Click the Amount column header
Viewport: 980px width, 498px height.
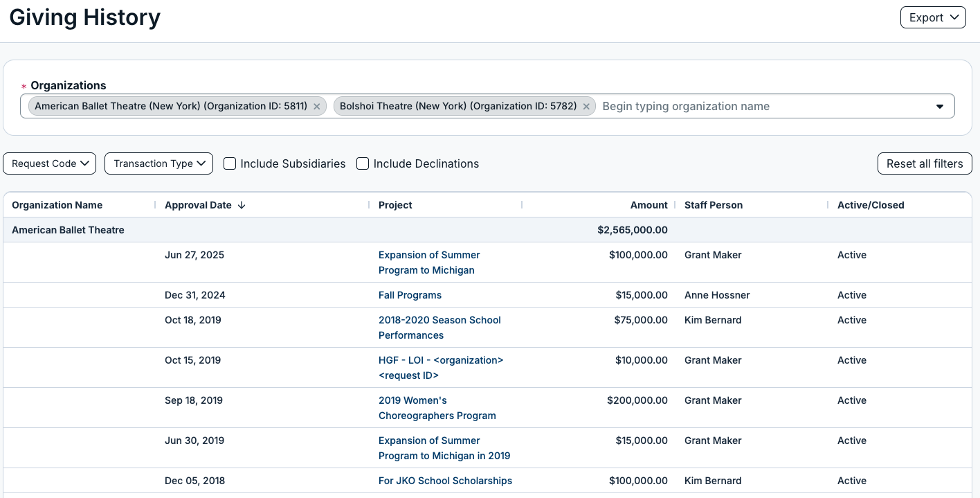click(x=649, y=205)
